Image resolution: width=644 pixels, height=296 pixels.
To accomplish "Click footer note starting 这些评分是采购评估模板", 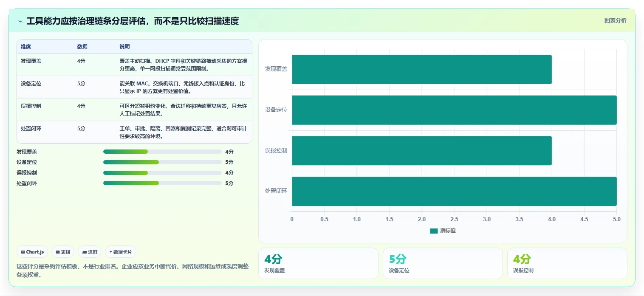I will 133,271.
